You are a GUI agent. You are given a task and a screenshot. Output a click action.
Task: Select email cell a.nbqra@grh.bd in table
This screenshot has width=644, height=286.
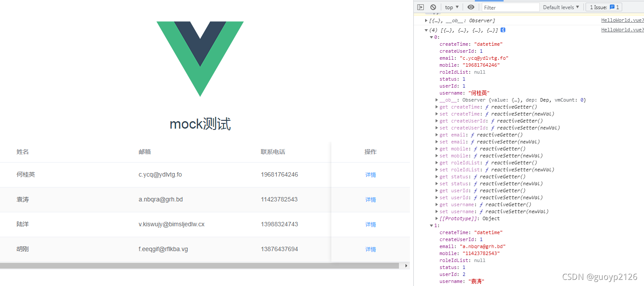160,199
